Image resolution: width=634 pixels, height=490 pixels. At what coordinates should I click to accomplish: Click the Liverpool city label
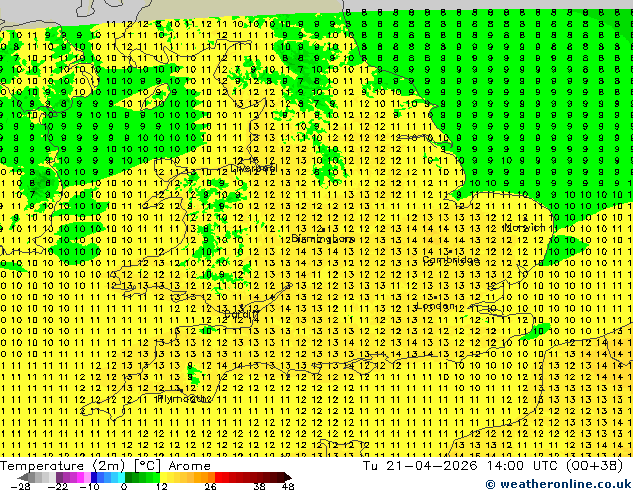254,167
